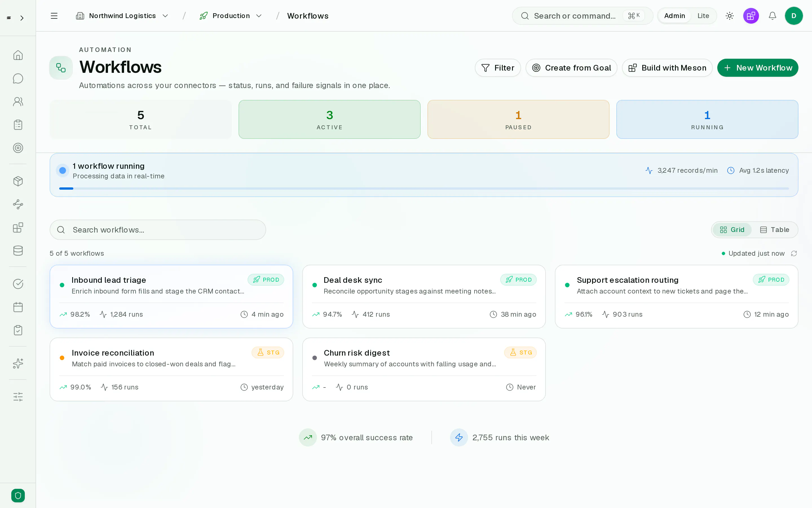The image size is (812, 508).
Task: Open notifications bell
Action: click(x=773, y=16)
